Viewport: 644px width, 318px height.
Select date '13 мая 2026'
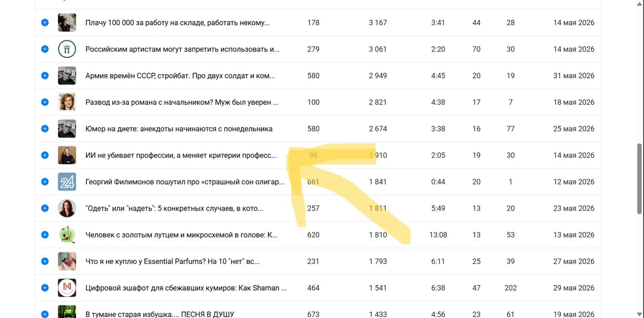tap(574, 235)
